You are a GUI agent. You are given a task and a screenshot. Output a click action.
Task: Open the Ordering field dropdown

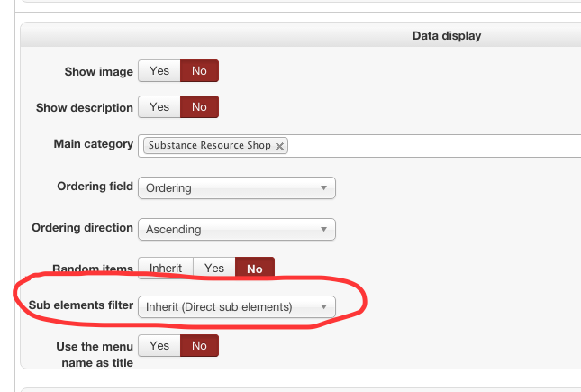236,188
